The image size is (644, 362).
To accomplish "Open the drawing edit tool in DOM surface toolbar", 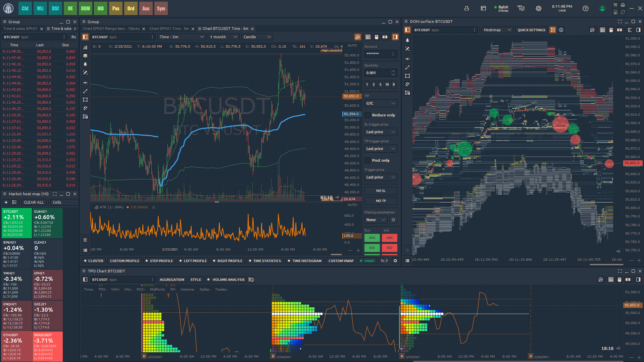I will 407,49.
